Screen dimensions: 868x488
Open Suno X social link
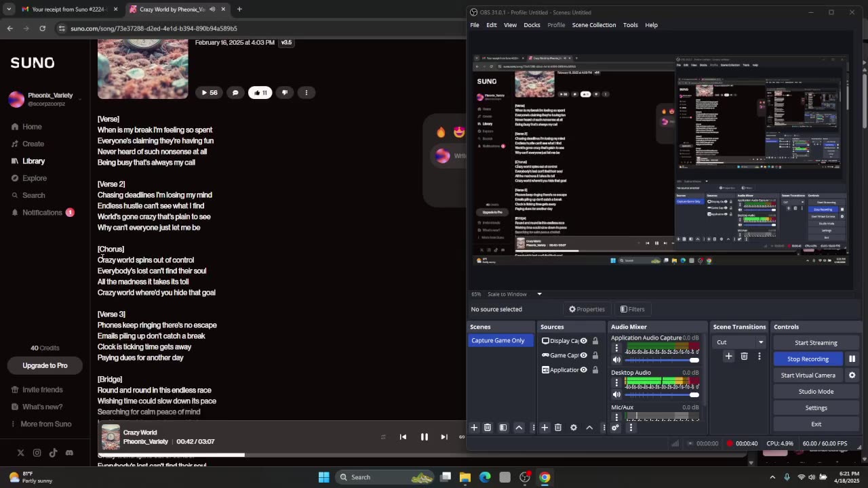[20, 453]
